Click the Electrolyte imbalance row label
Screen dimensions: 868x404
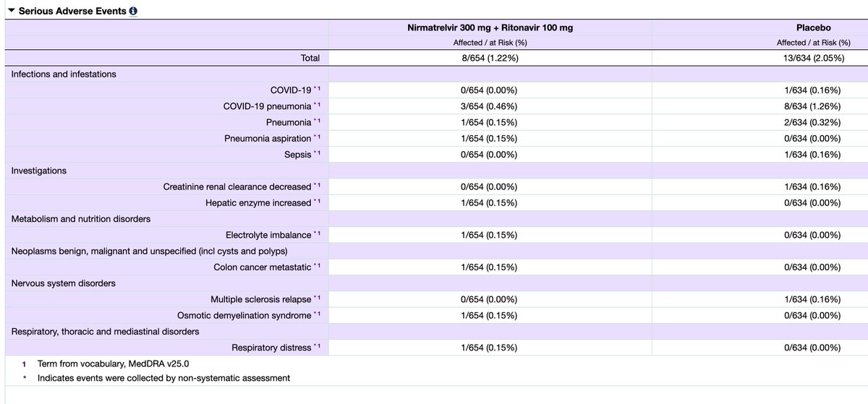point(268,235)
